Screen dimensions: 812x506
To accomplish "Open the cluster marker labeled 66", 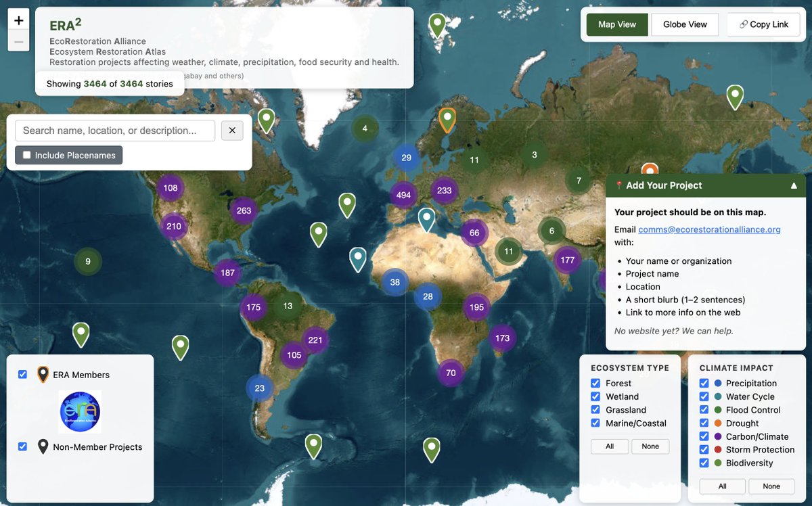I will (474, 233).
